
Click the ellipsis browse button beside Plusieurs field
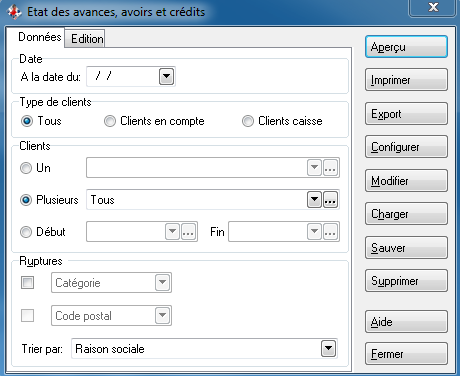(330, 200)
